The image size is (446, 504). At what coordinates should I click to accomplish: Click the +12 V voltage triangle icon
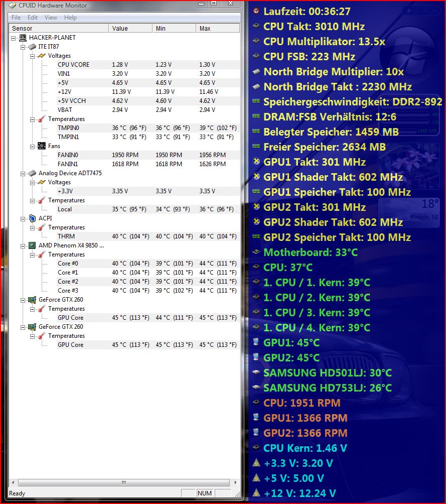(x=256, y=492)
